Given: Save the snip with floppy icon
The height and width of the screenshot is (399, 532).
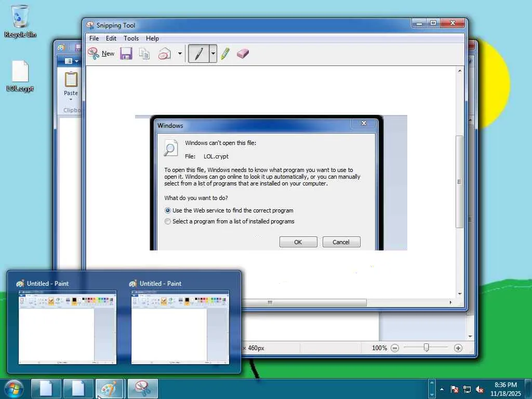Looking at the screenshot, I should point(126,54).
